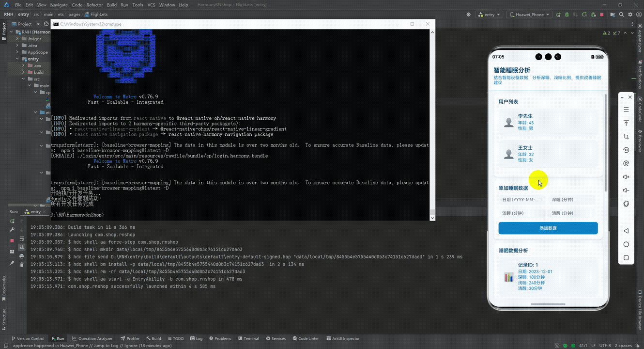644x349 pixels.
Task: Toggle pin tab in Run panel
Action: point(12,263)
